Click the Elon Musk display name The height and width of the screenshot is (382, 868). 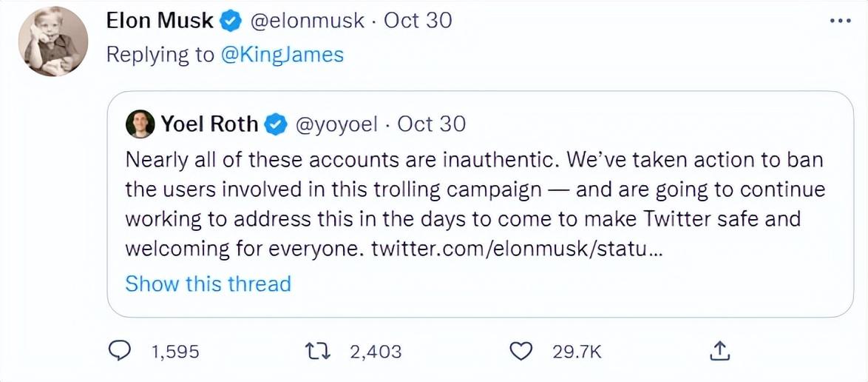click(160, 21)
